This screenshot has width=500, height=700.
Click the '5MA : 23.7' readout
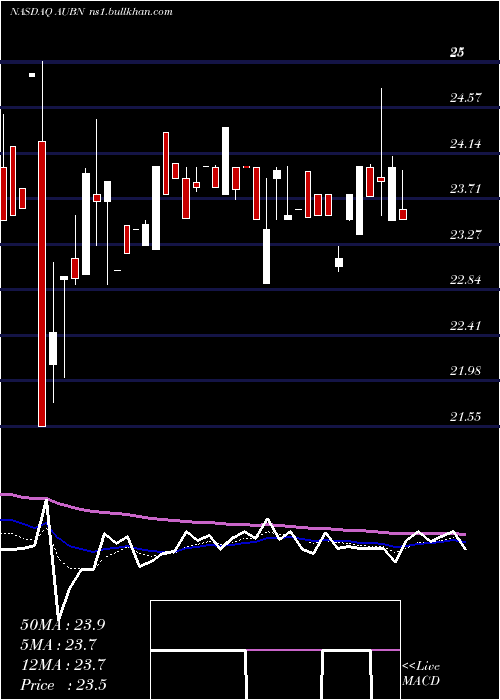[58, 645]
